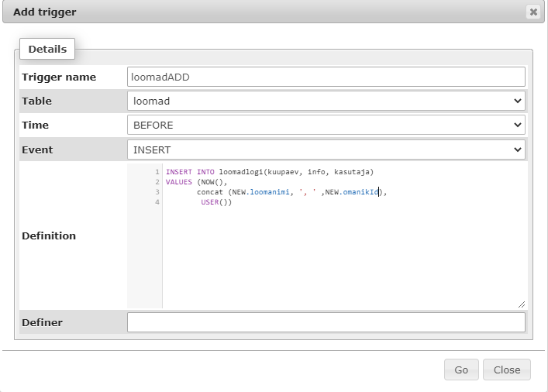
Task: Click the Trigger name label
Action: [x=59, y=77]
